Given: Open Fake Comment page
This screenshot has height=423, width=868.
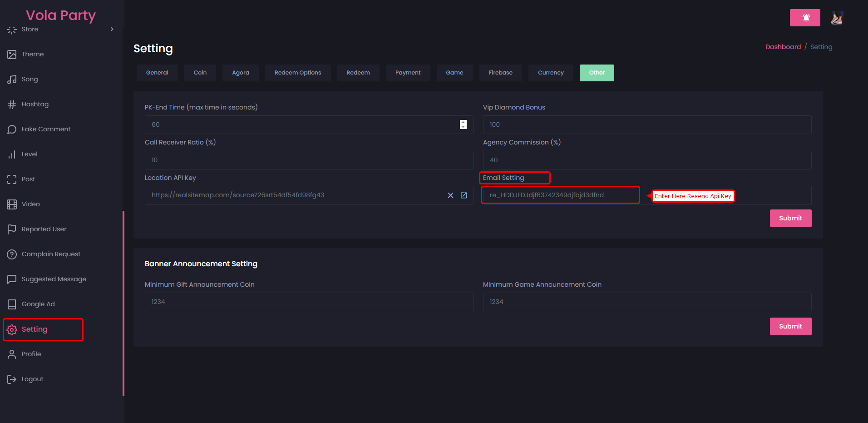Looking at the screenshot, I should (46, 129).
